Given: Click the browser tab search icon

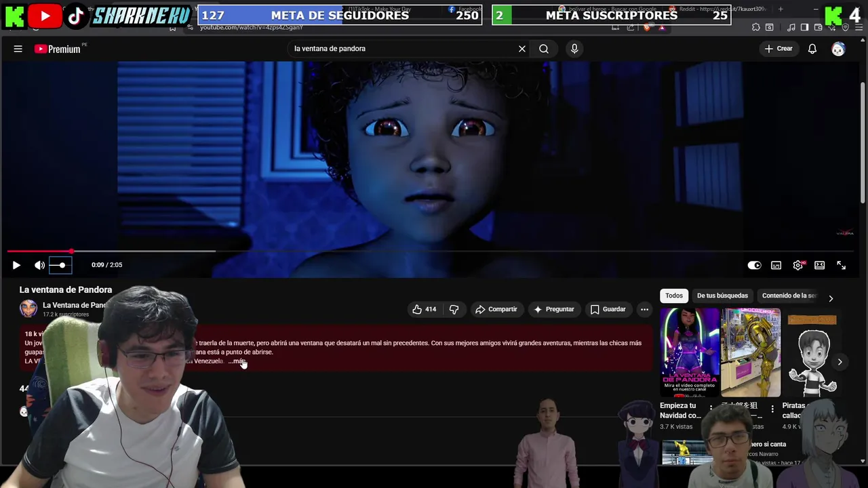Looking at the screenshot, I should [x=770, y=27].
